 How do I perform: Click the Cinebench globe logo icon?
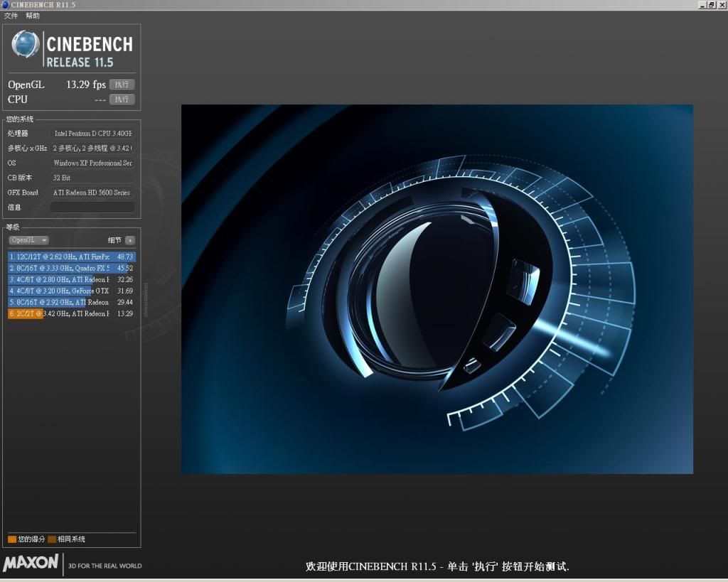(26, 45)
